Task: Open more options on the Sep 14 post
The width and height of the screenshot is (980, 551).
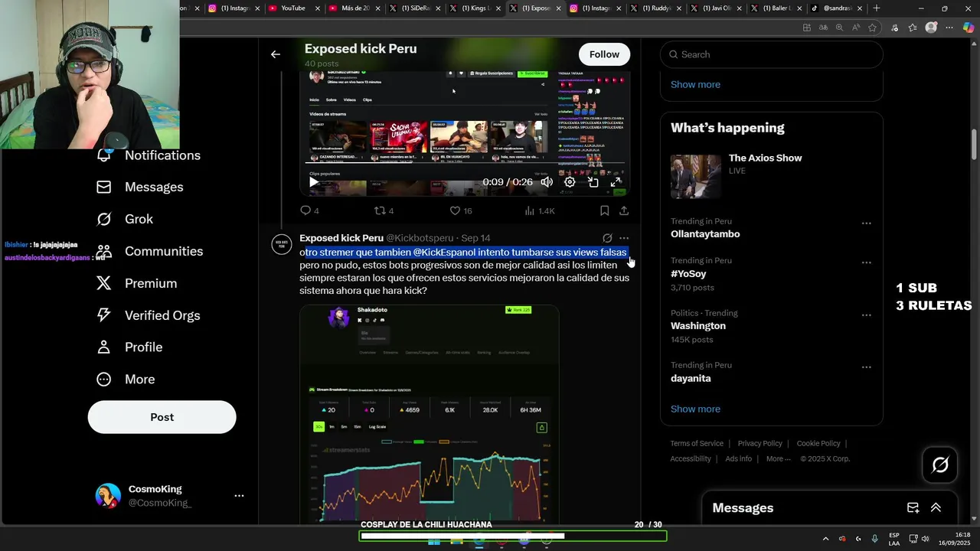Action: pos(624,238)
